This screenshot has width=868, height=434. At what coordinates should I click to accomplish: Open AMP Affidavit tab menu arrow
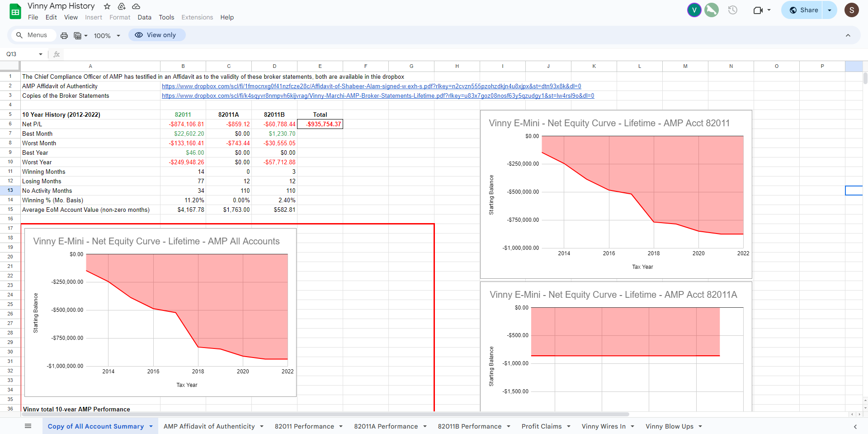coord(262,426)
